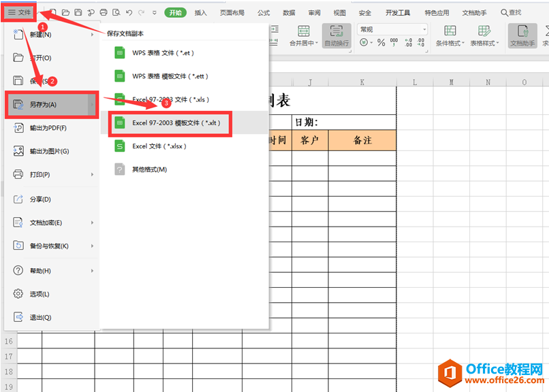Switch to the 数据 ribbon tab

(x=289, y=12)
